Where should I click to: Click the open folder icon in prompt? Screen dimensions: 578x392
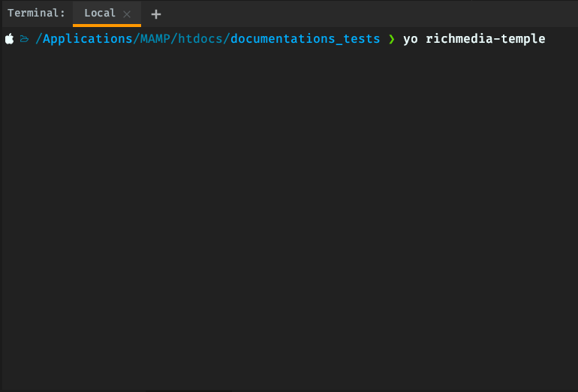24,39
